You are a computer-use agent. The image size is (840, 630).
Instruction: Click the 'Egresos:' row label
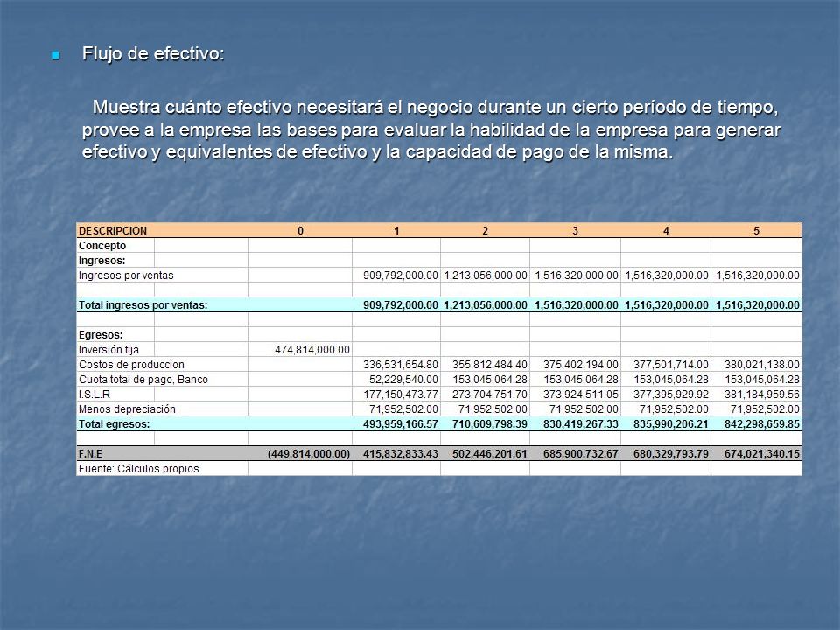tap(101, 335)
